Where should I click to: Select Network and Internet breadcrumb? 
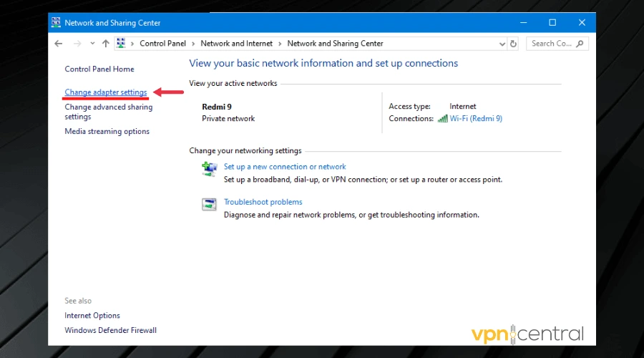pos(237,44)
